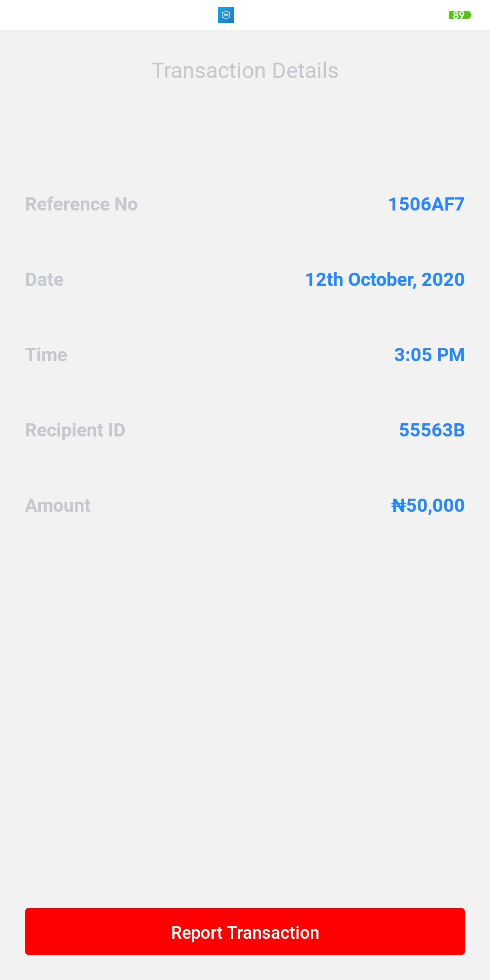Tap the naira currency symbol in the amount

click(399, 505)
